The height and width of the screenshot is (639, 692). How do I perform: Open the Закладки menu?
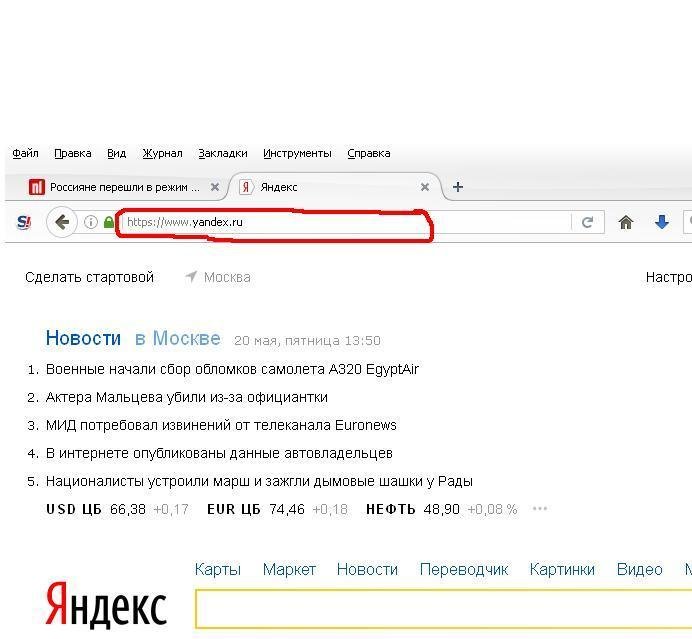click(x=222, y=153)
